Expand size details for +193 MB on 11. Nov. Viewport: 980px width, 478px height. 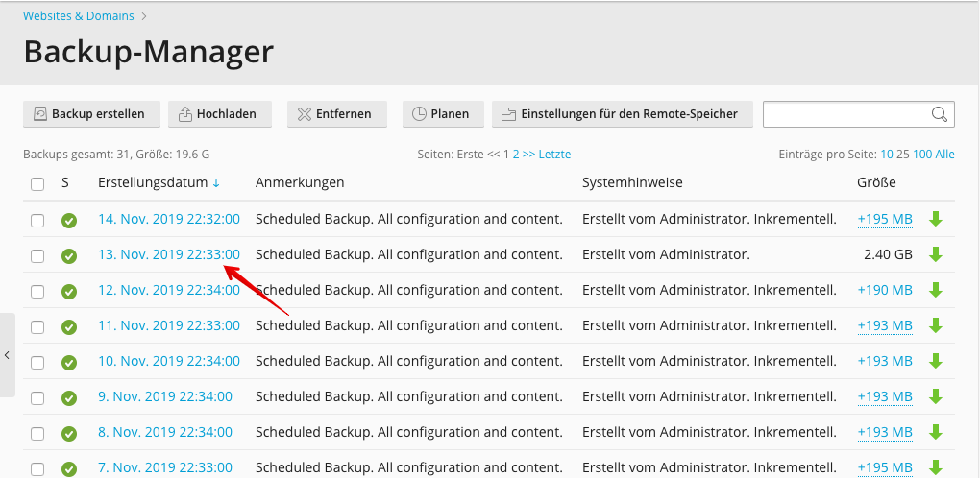(885, 325)
